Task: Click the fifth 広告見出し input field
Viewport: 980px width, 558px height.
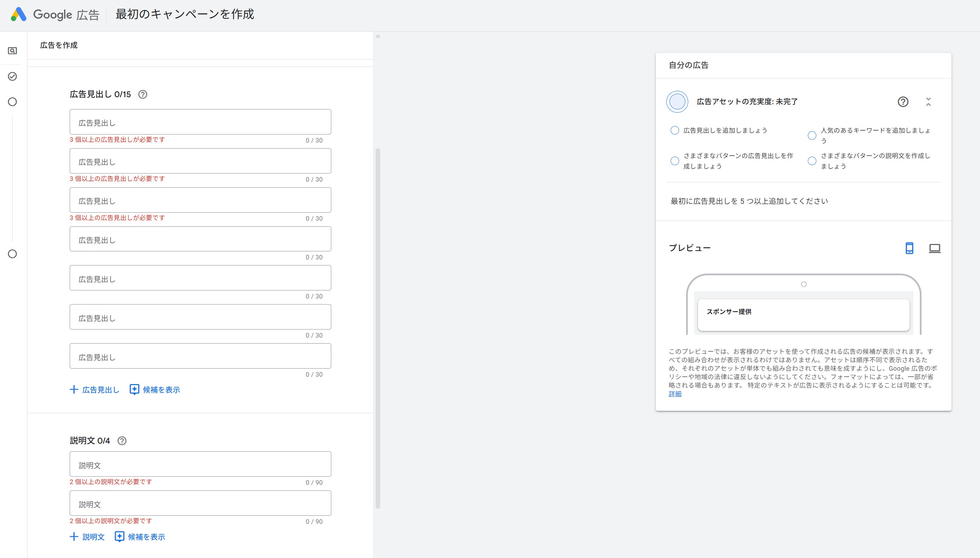Action: (x=200, y=278)
